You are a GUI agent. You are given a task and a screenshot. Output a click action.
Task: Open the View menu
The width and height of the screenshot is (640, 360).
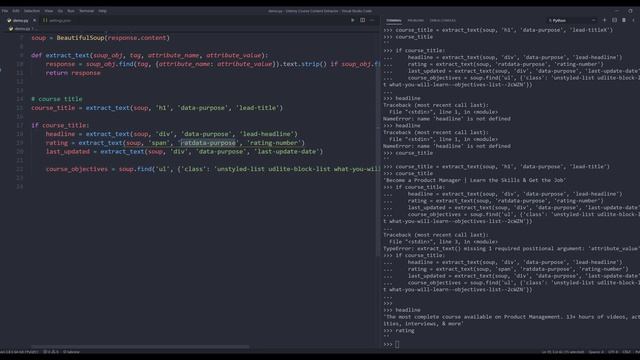pos(49,11)
